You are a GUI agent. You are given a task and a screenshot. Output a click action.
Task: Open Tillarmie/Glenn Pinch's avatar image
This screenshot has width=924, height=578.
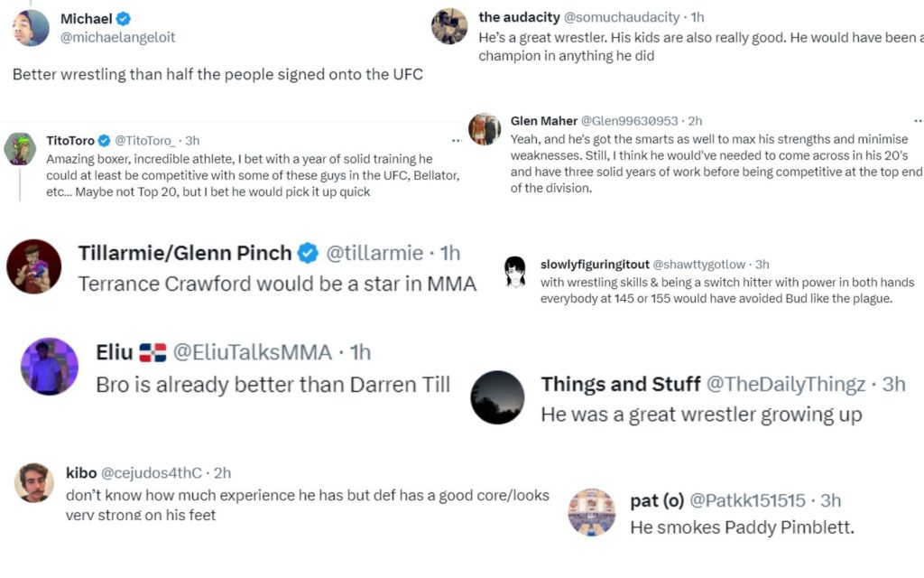(x=33, y=266)
